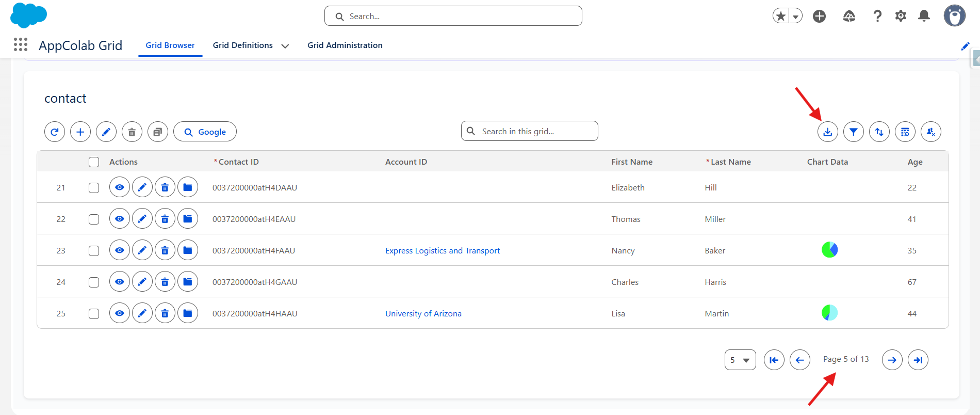Open the Salesforce App Launcher dots

tap(21, 45)
